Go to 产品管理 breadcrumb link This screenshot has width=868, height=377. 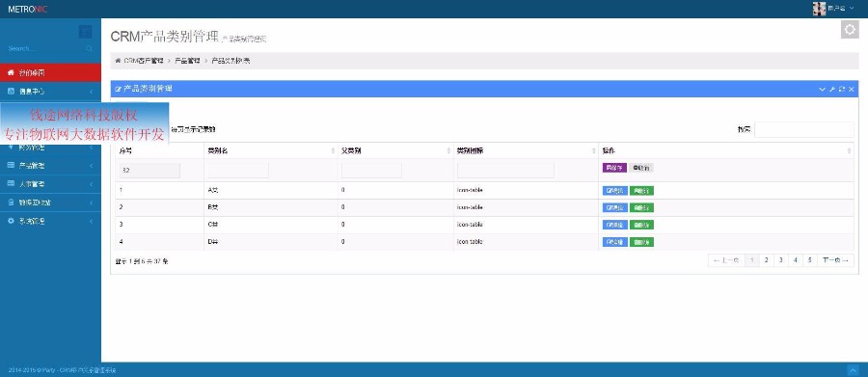188,61
